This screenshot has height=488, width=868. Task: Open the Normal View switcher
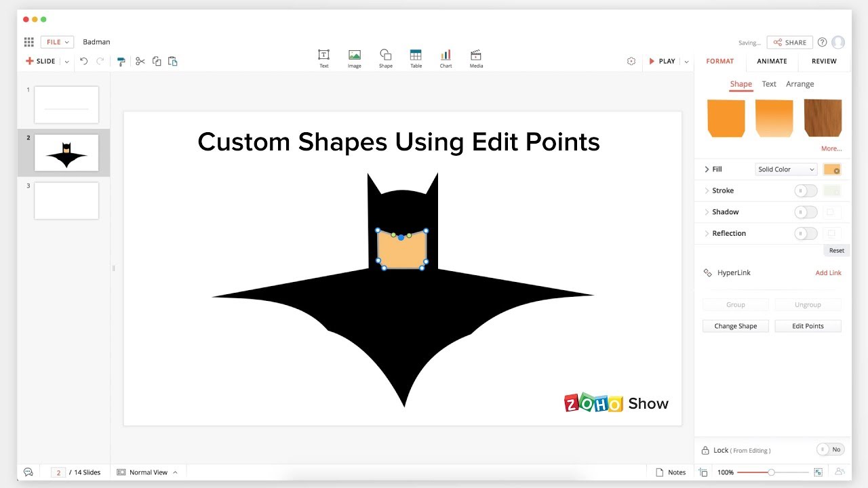[147, 472]
